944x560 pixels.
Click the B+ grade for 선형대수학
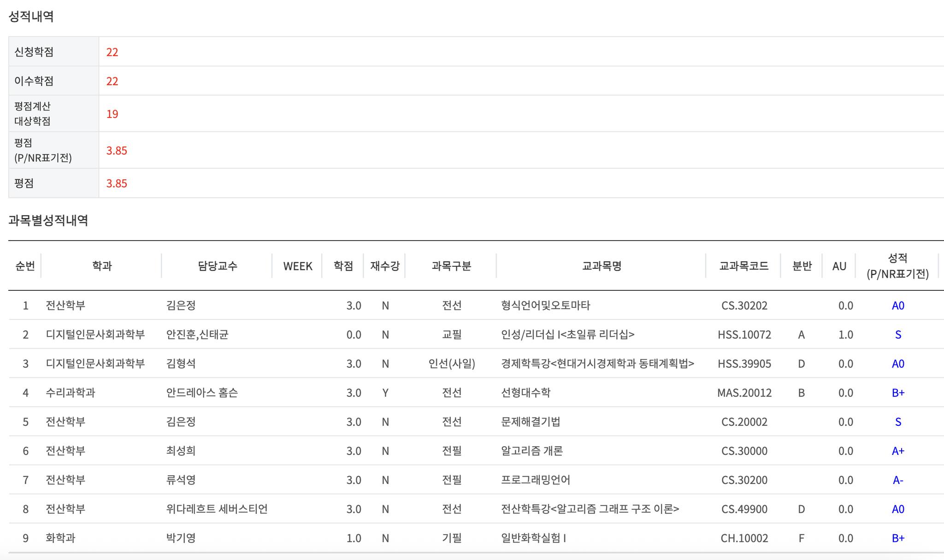(897, 393)
